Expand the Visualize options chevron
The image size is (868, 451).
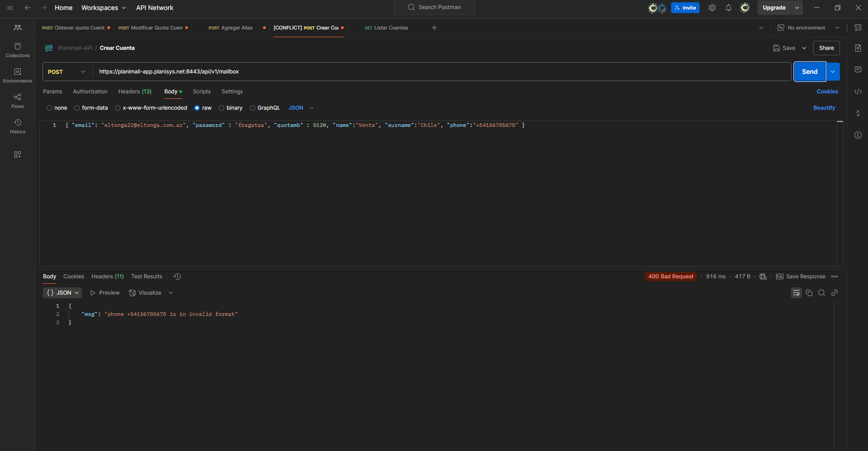(171, 293)
